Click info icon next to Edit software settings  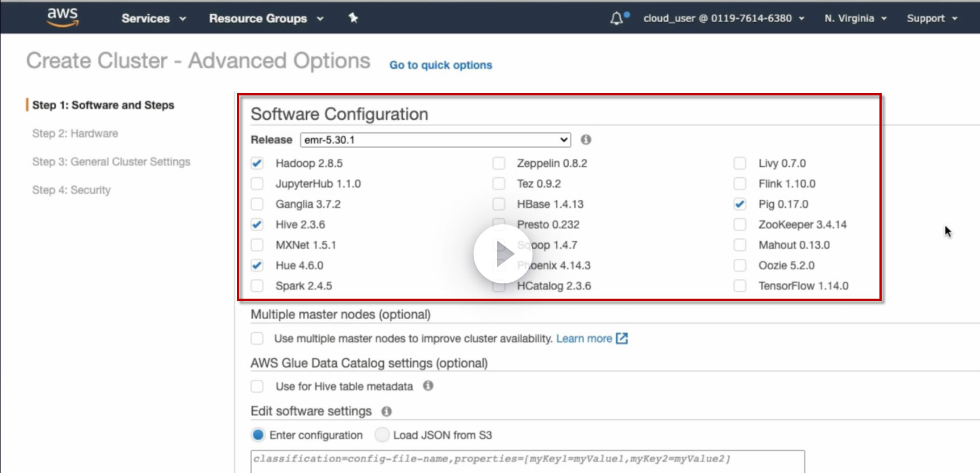click(x=386, y=411)
